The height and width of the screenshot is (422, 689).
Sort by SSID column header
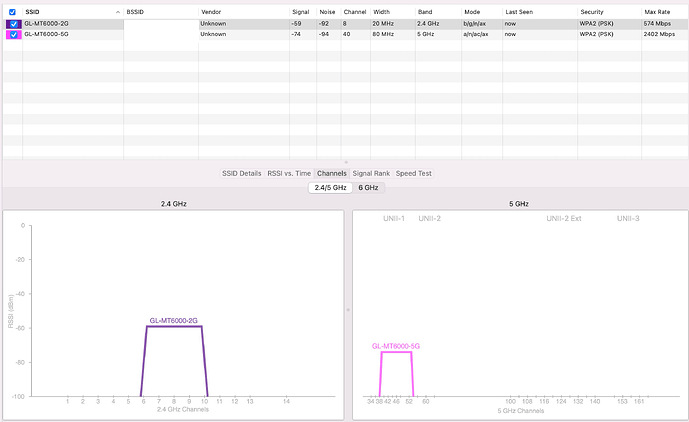point(33,12)
